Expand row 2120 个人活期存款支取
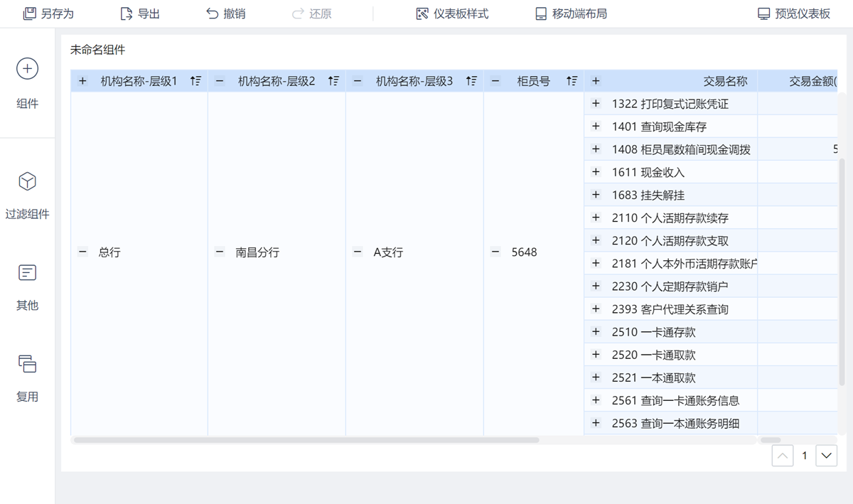This screenshot has height=504, width=853. 596,240
